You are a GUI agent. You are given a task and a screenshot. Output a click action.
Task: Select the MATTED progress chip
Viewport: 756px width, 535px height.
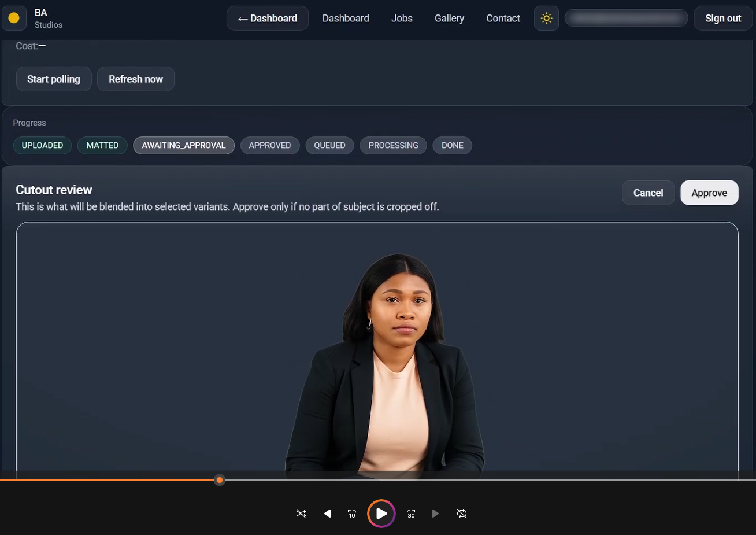pyautogui.click(x=102, y=145)
